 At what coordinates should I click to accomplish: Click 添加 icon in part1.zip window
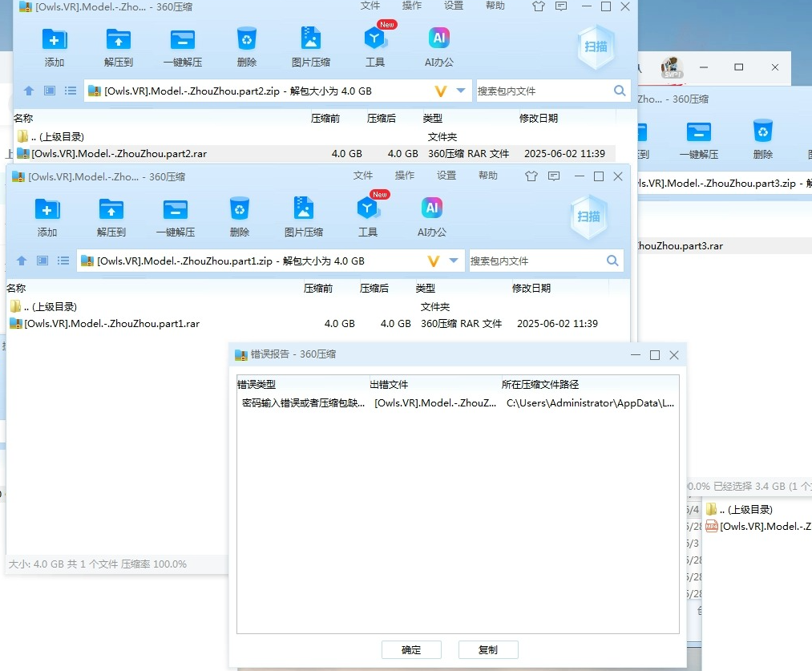click(x=47, y=210)
